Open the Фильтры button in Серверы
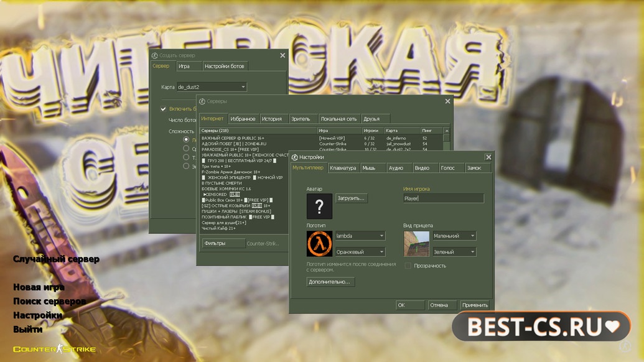 click(223, 243)
